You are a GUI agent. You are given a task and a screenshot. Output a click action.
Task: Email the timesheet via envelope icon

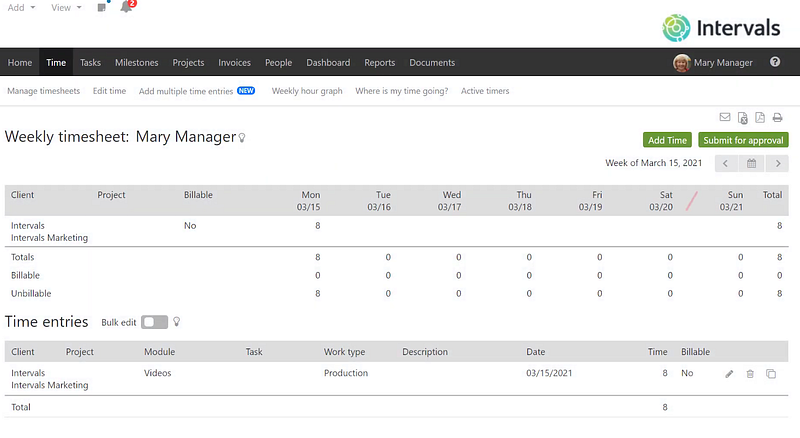coord(724,117)
